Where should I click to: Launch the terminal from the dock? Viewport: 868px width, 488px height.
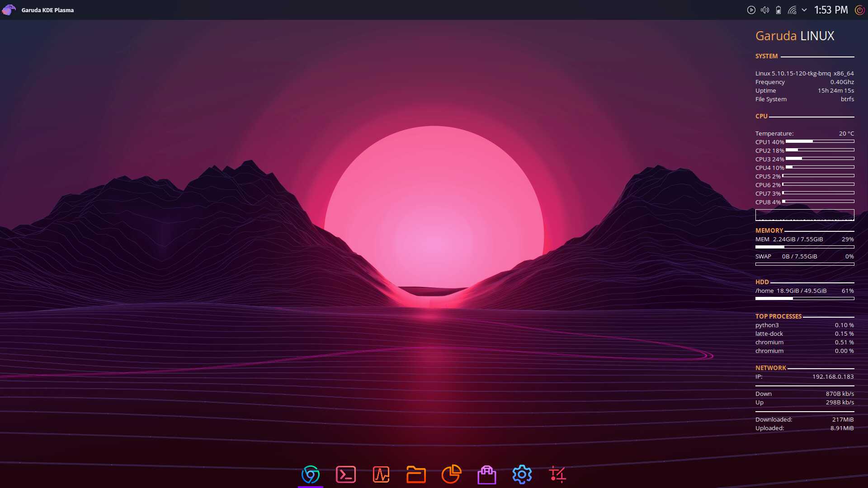pos(346,474)
